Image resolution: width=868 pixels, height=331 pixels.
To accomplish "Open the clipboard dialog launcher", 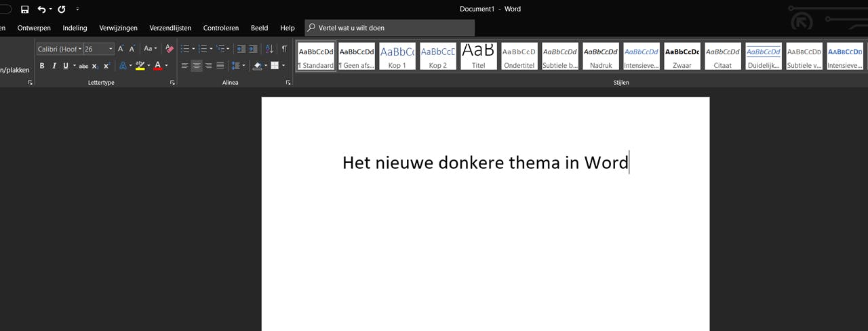I will tap(30, 83).
